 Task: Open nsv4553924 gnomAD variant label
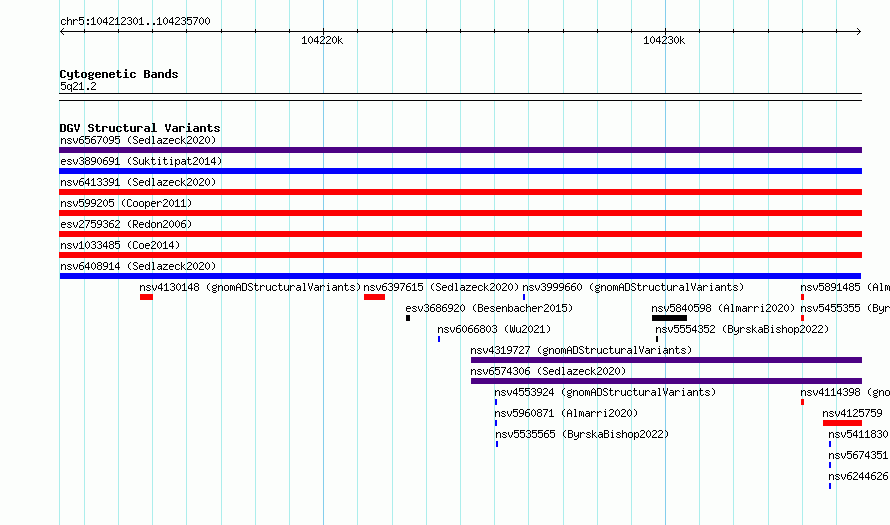[x=605, y=392]
